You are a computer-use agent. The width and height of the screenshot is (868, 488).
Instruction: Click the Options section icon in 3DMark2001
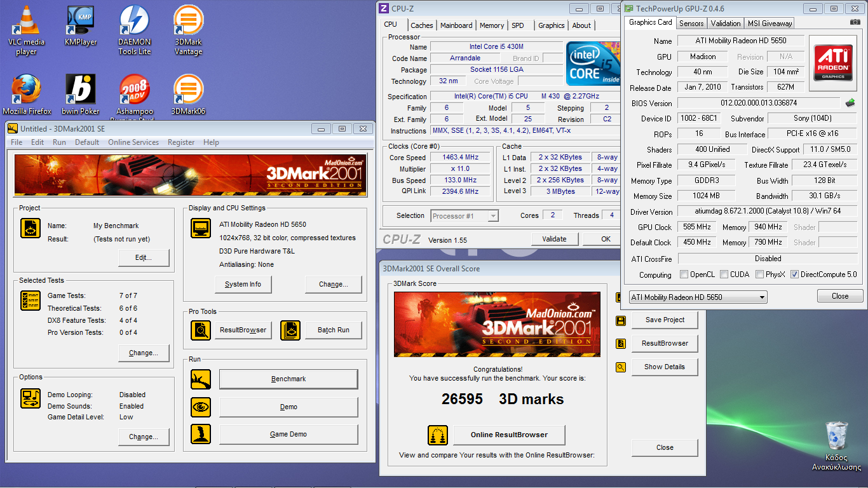point(31,398)
